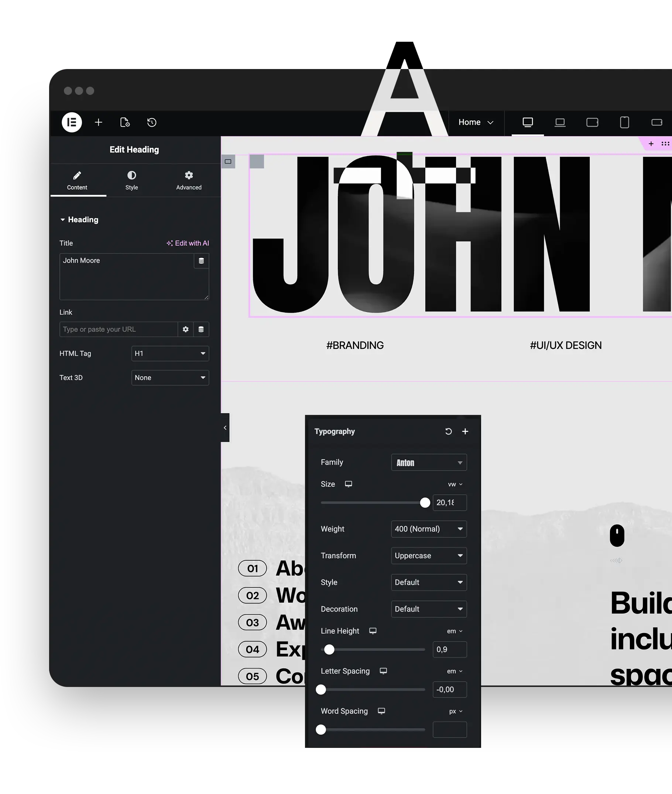Open link options gear icon
Viewport: 672px width, 794px height.
[185, 329]
